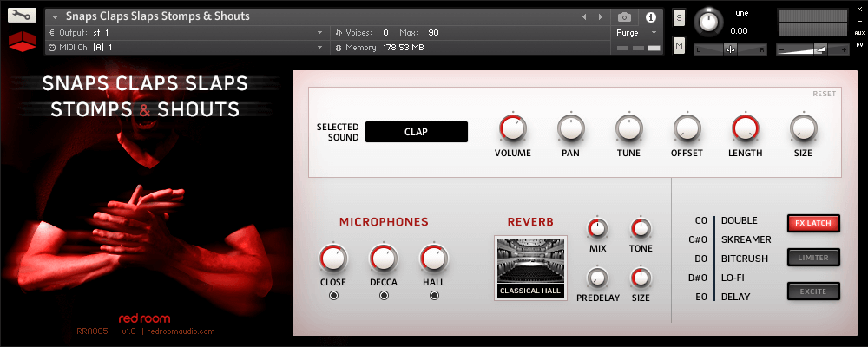Screen dimensions: 868x347
Task: Click the TUNE knob in sound panel
Action: [x=628, y=128]
